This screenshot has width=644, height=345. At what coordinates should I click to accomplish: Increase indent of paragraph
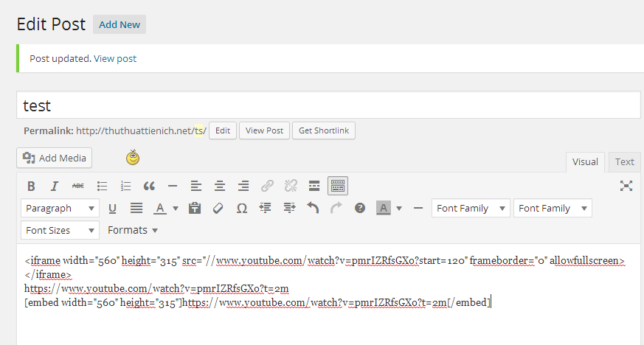[x=289, y=209]
